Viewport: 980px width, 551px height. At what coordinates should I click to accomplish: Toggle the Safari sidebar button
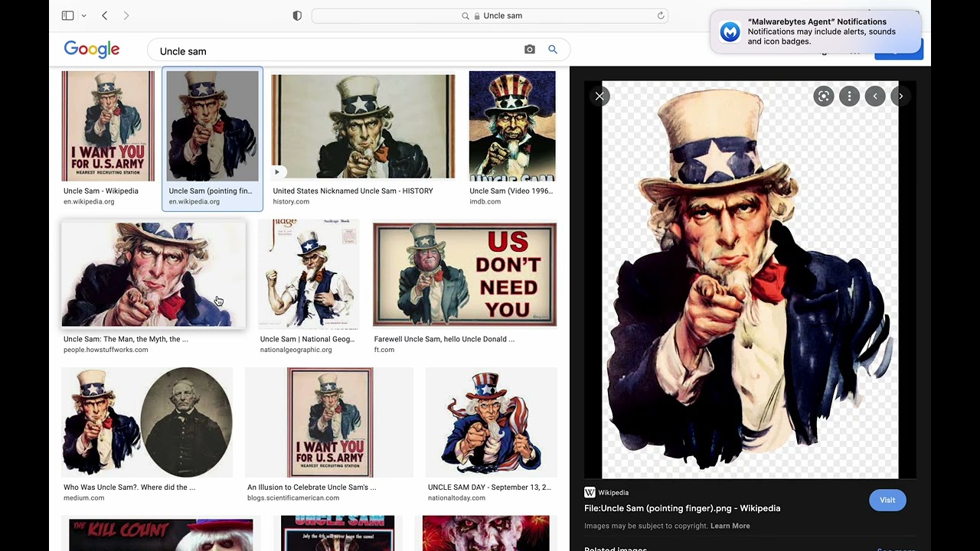[67, 15]
